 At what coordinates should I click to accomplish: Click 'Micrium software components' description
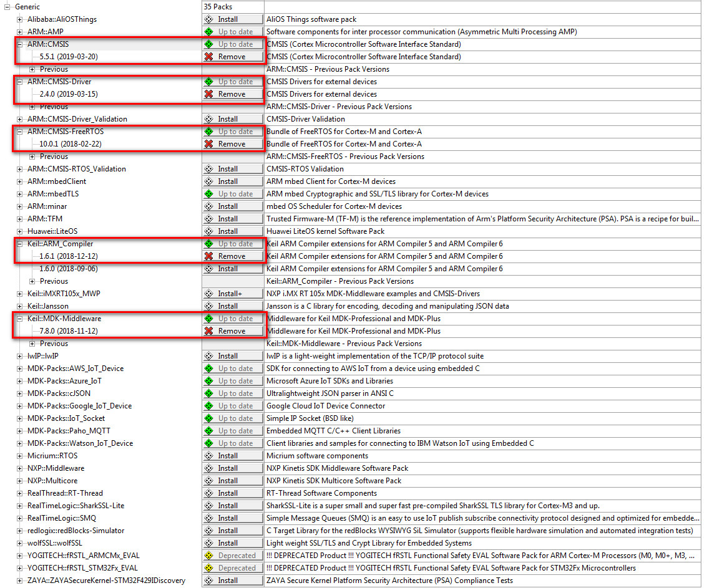coord(317,456)
